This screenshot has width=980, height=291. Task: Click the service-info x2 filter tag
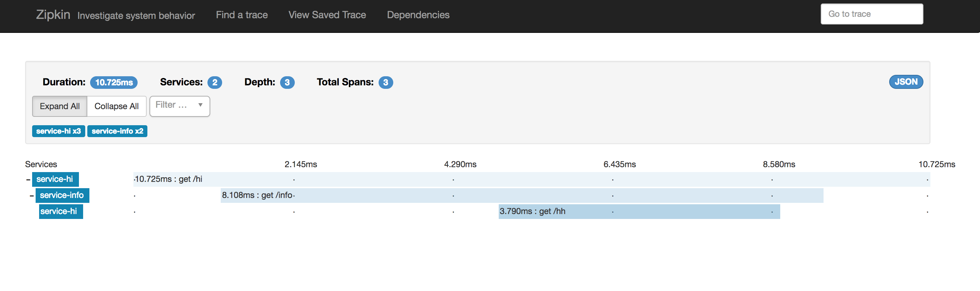click(117, 131)
